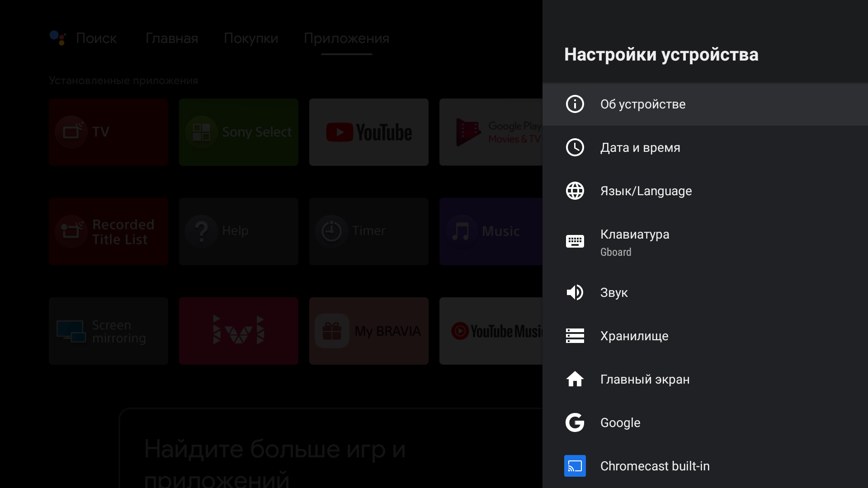Select the Gboard keyboard subtitle text
Viewport: 868px width, 488px height.
[x=616, y=252]
